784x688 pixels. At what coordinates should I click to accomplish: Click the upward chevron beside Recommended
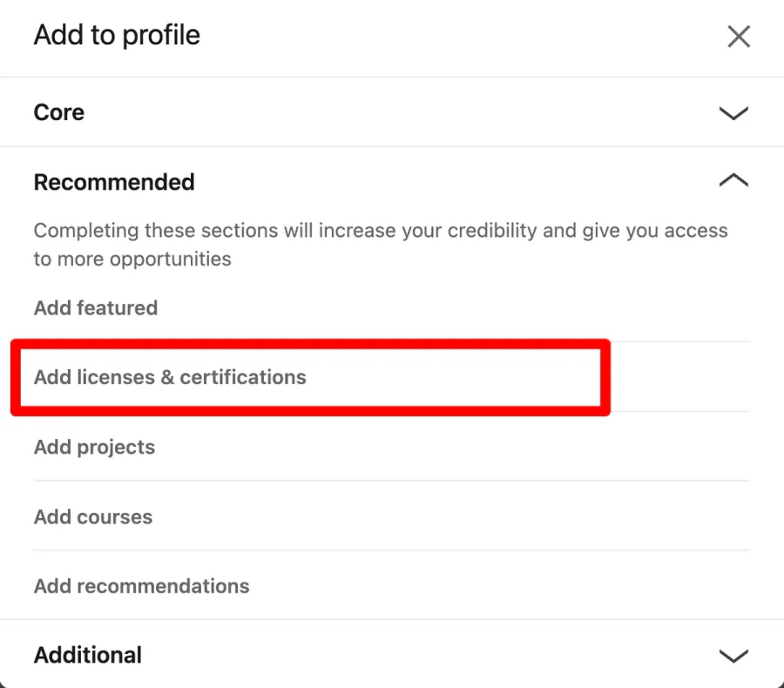[733, 181]
